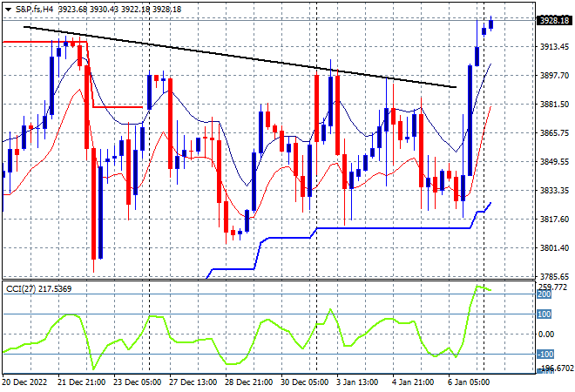Select the blue stepped support line
The height and width of the screenshot is (392, 575).
[392, 228]
